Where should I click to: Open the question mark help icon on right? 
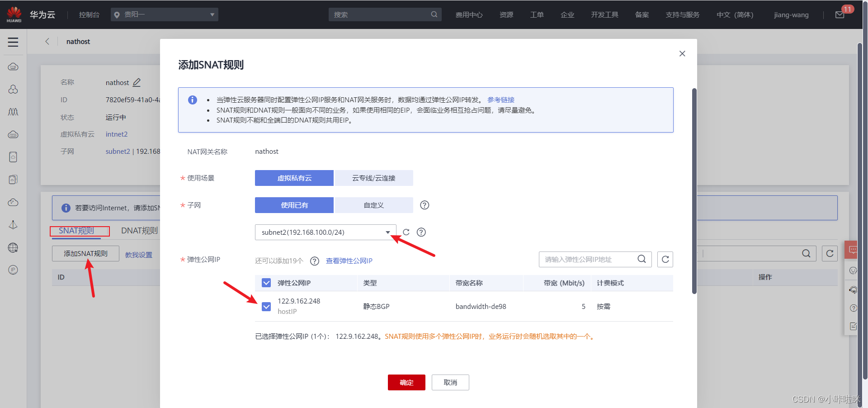point(853,308)
